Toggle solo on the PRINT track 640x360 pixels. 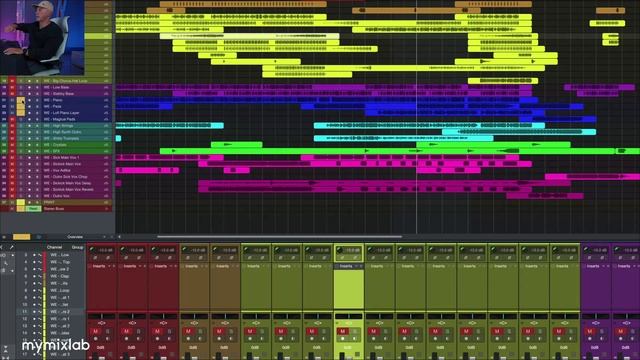point(21,202)
